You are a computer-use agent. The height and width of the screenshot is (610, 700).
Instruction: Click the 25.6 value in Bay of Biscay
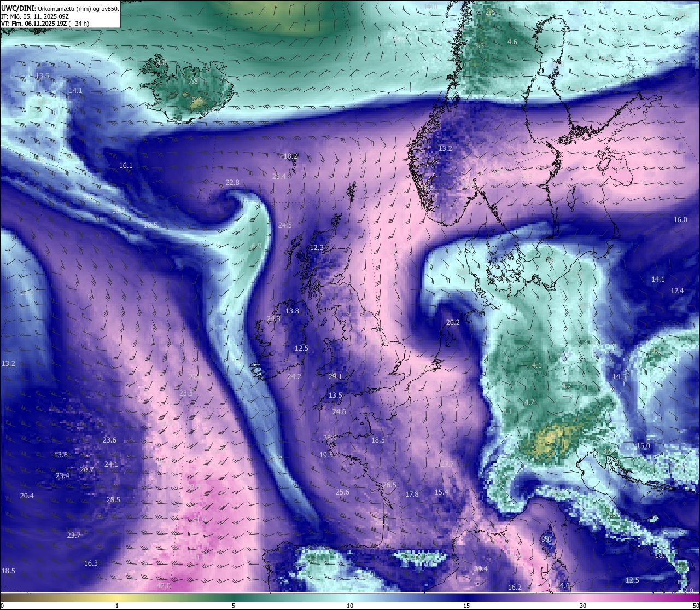coord(342,492)
